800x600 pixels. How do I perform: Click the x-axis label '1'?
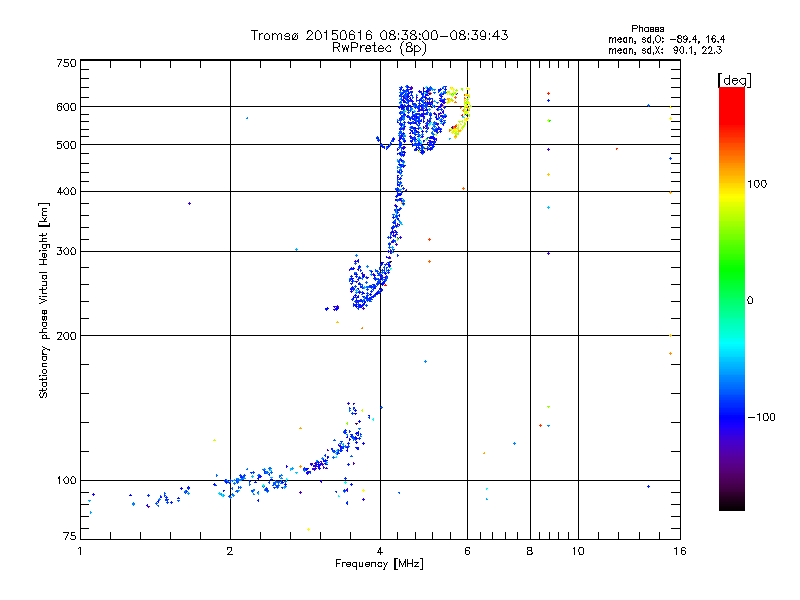pyautogui.click(x=80, y=552)
